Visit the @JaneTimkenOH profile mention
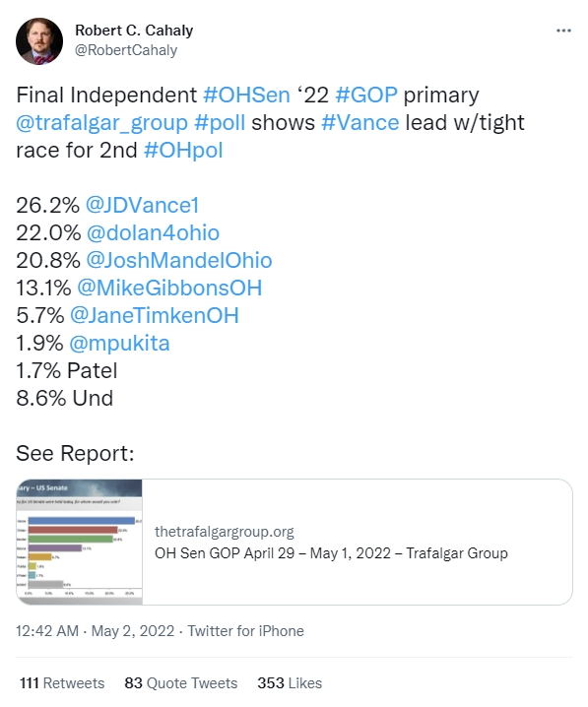This screenshot has width=588, height=707. (x=155, y=316)
